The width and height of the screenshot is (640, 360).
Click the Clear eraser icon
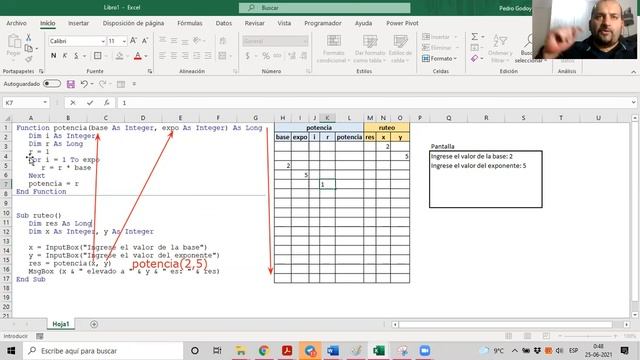click(474, 59)
